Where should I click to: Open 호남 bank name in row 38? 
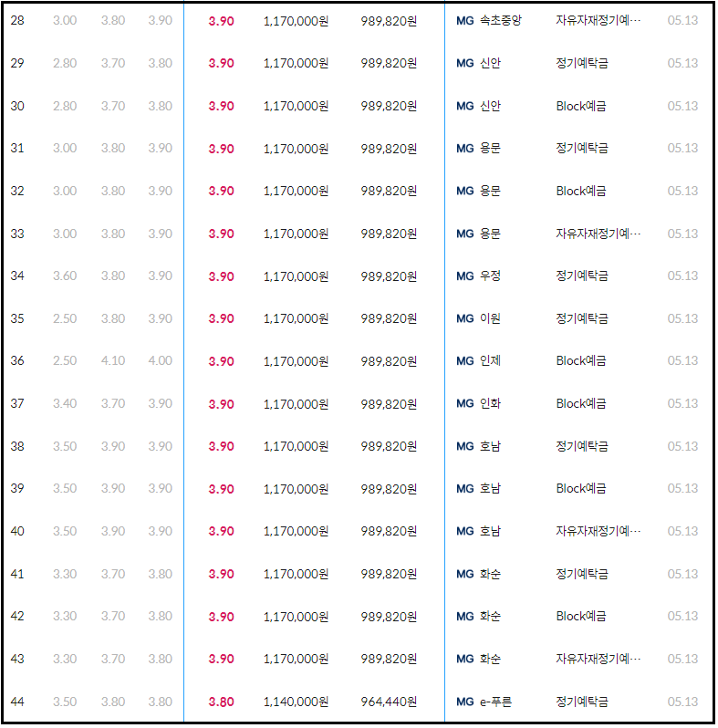pyautogui.click(x=491, y=446)
